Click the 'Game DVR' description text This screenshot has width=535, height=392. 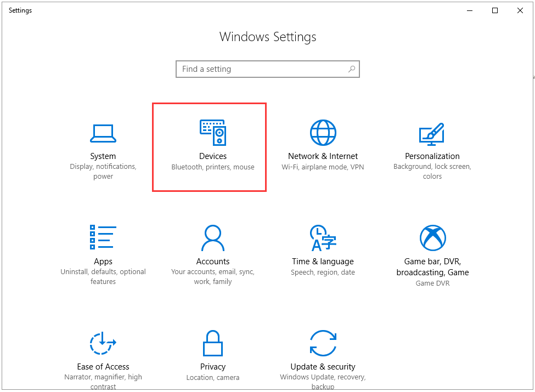coord(432,283)
